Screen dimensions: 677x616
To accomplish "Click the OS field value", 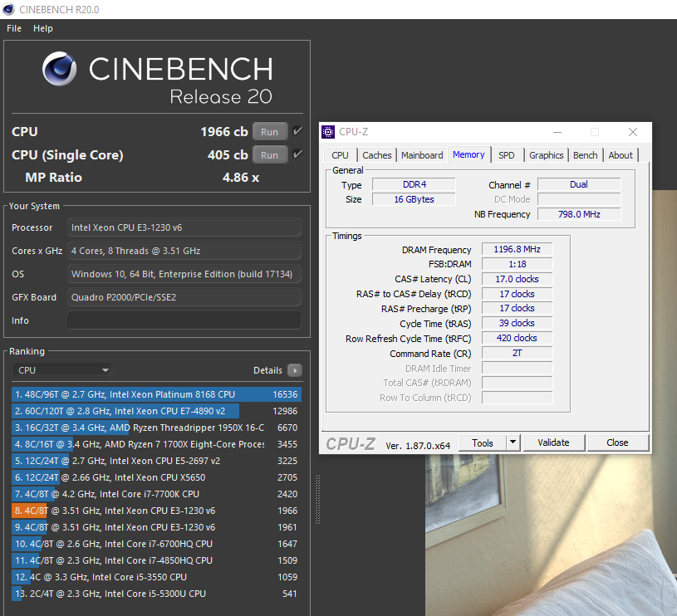I will pos(184,274).
